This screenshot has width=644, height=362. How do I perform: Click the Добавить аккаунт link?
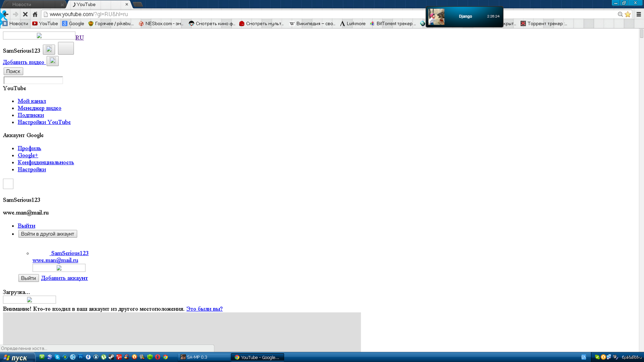pos(64,278)
